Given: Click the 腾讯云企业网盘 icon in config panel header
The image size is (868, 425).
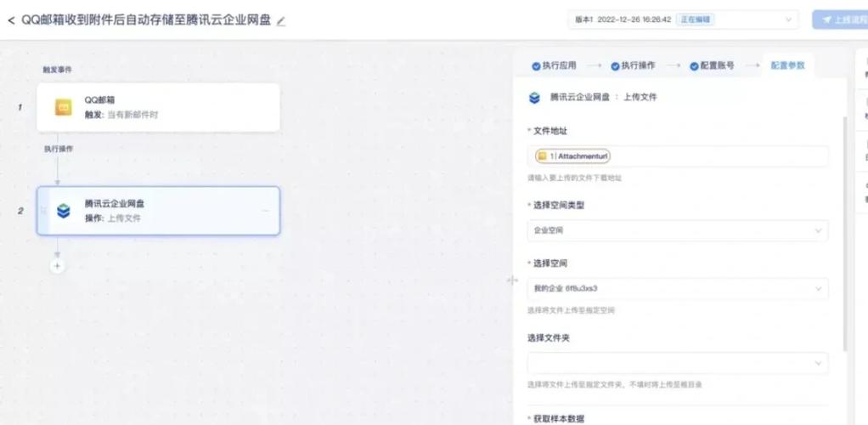Looking at the screenshot, I should click(534, 98).
